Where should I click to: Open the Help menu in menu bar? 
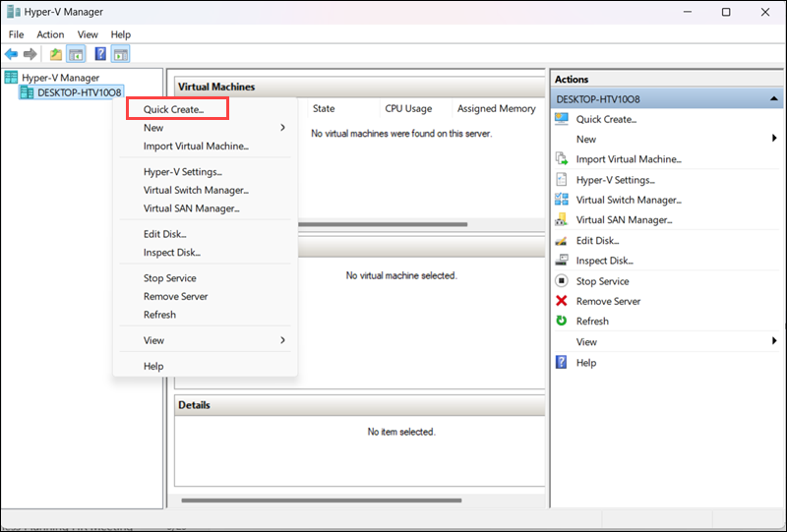click(120, 34)
